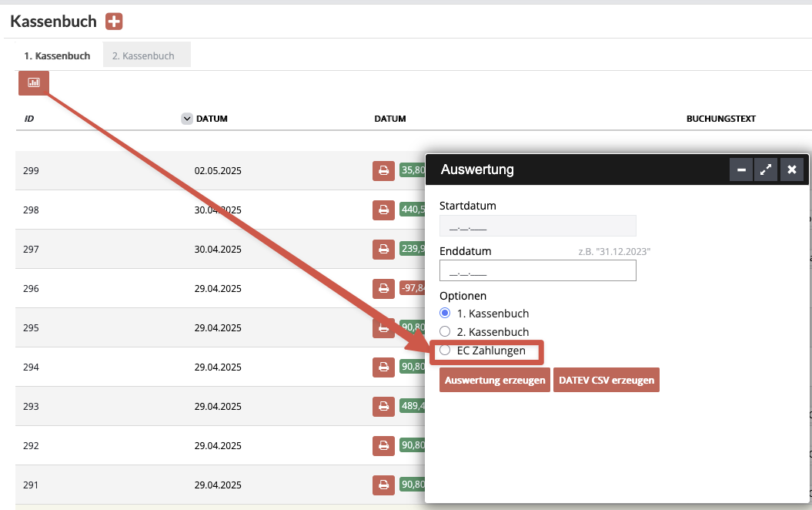
Task: Generate a DATEV CSV export
Action: [606, 380]
